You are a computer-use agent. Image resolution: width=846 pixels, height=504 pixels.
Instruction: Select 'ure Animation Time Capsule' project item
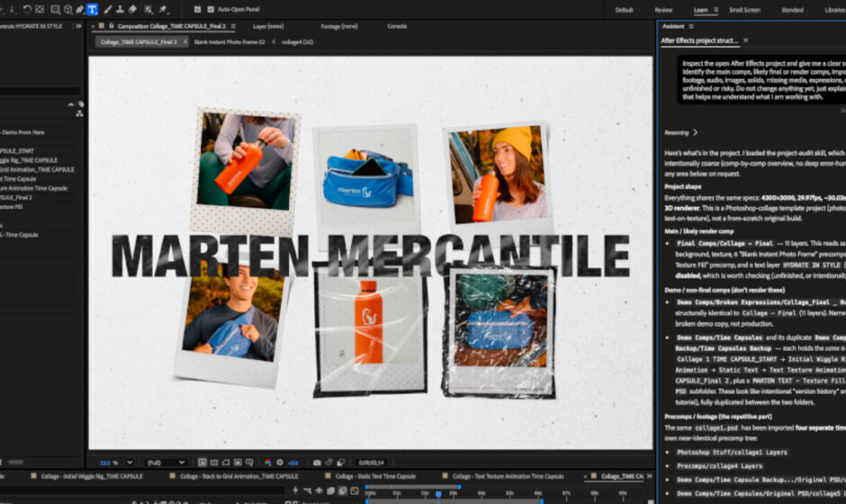point(33,188)
